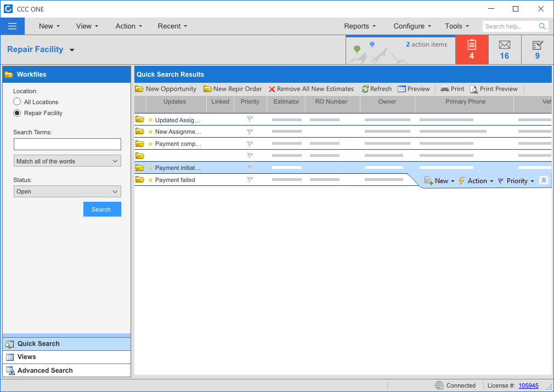Viewport: 554px width, 392px height.
Task: Click the 2 action items banner
Action: 400,50
